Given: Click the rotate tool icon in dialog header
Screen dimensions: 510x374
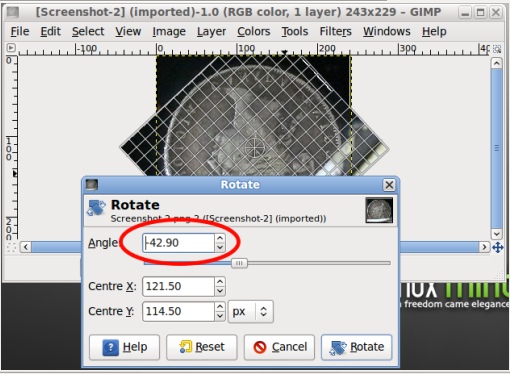Looking at the screenshot, I should point(96,209).
